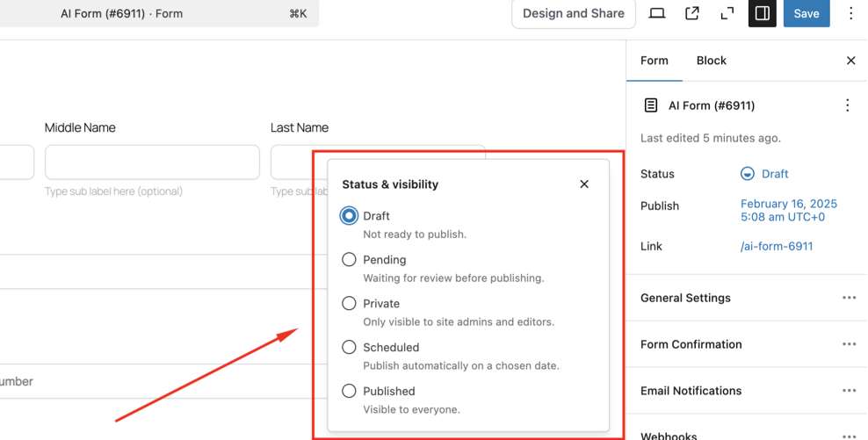868x440 pixels.
Task: Click the draft status icon
Action: pos(748,174)
